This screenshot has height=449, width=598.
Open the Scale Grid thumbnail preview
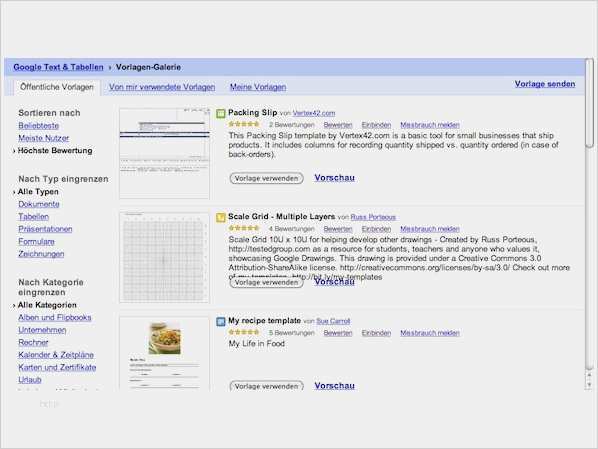(x=164, y=257)
